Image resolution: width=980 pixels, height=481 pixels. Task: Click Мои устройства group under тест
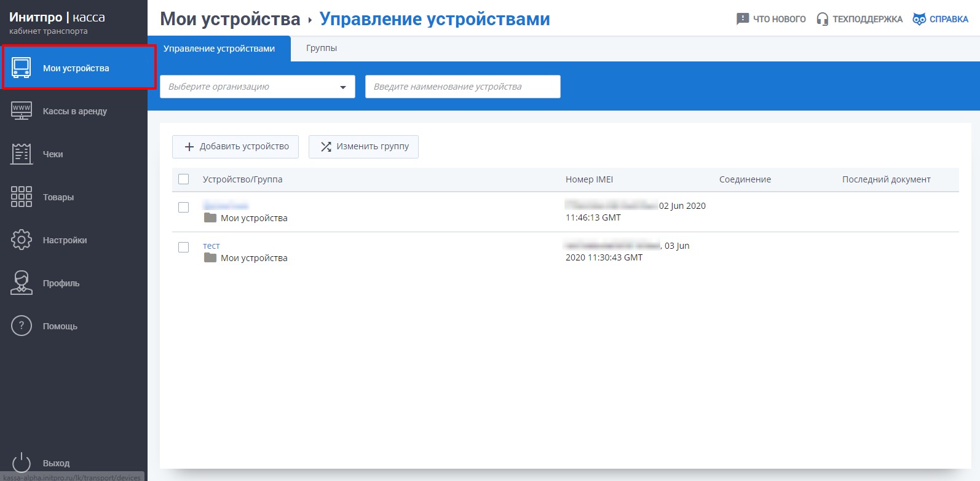point(254,258)
